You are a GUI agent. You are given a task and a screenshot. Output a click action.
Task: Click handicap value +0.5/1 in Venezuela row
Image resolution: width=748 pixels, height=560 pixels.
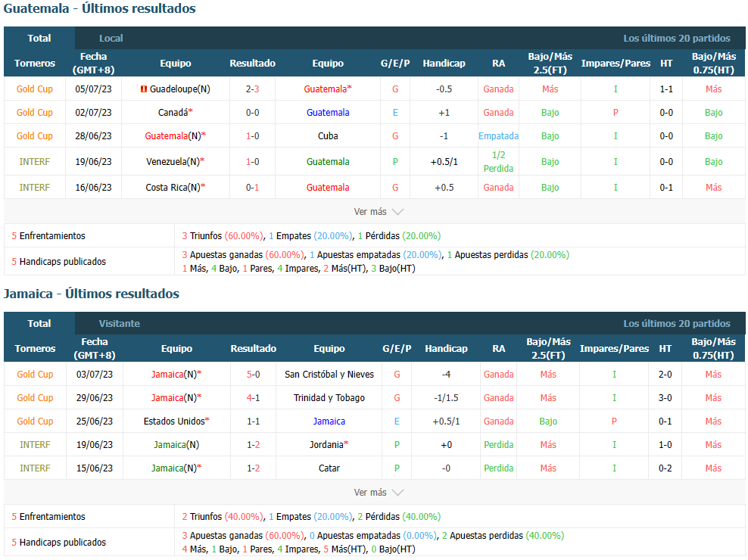(444, 162)
